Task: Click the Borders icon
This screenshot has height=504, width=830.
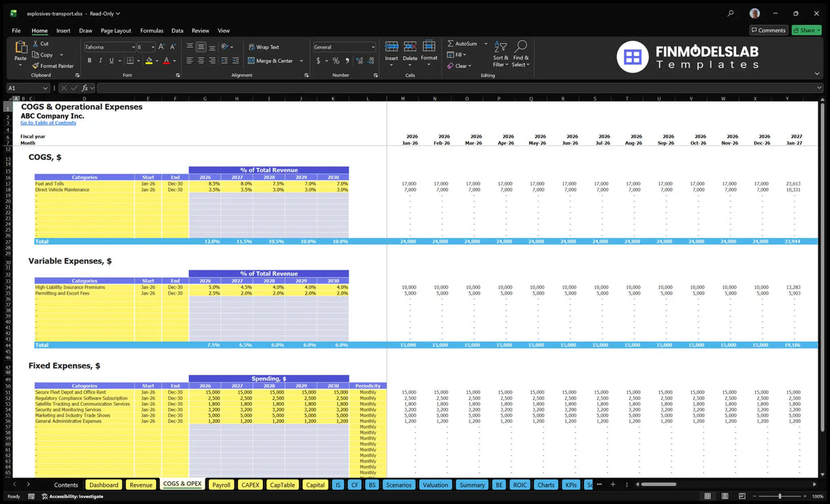Action: pos(129,61)
